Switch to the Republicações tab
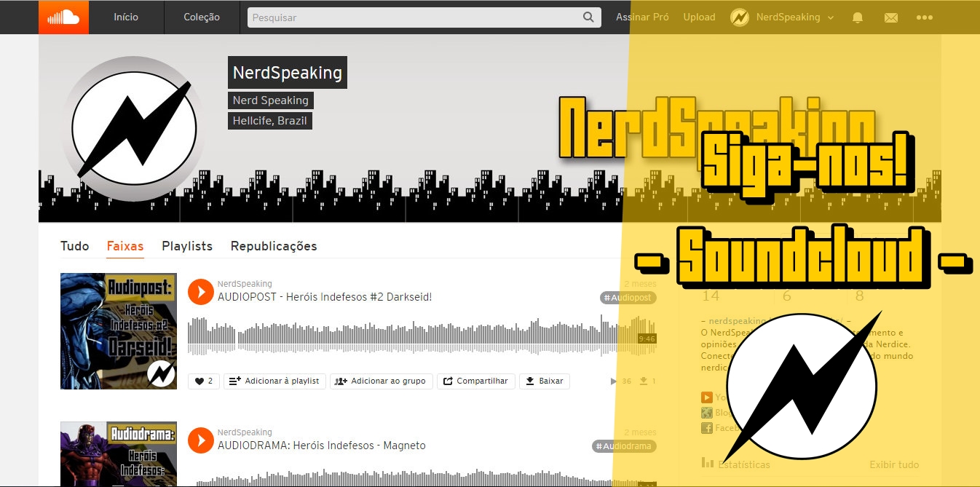Viewport: 980px width, 487px height. [x=274, y=246]
